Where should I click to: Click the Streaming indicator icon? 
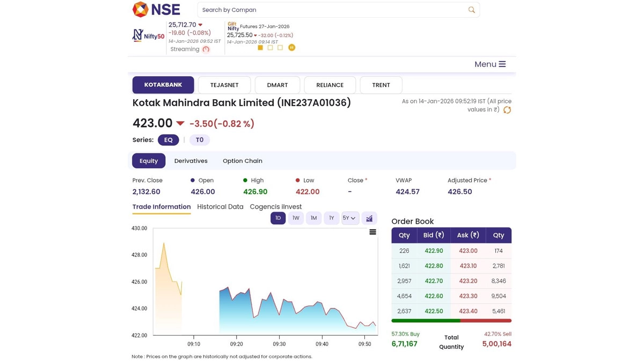tap(206, 49)
